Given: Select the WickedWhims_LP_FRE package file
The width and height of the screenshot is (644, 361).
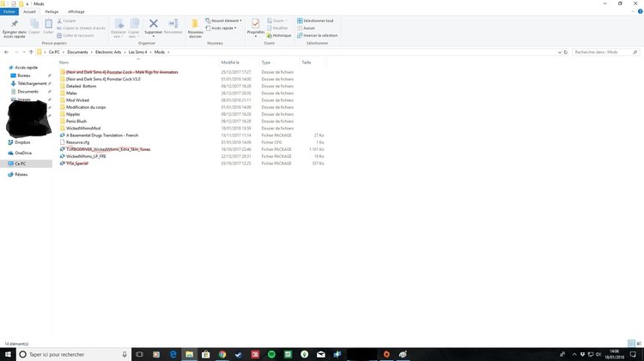Looking at the screenshot, I should point(86,156).
